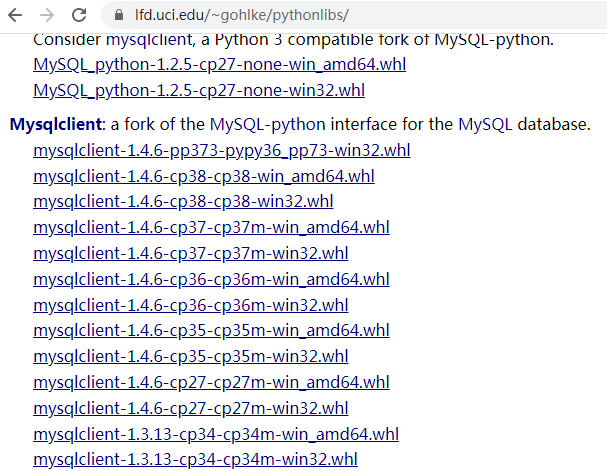
Task: View site info via the padlock icon
Action: point(119,15)
